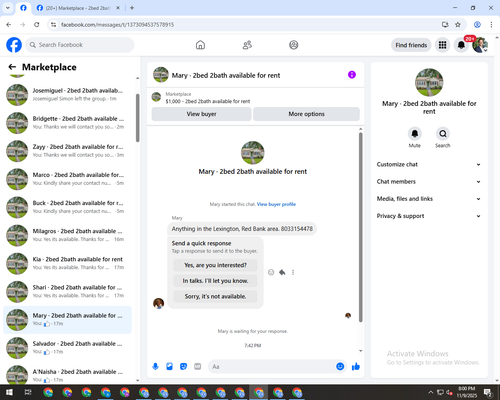
Task: Click the listing thumbnail in right panel
Action: 429,82
